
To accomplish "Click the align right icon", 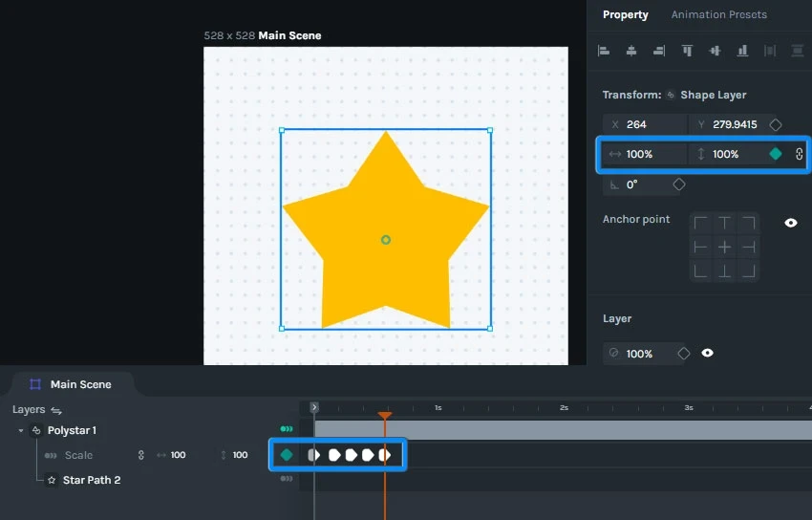I will [x=659, y=51].
